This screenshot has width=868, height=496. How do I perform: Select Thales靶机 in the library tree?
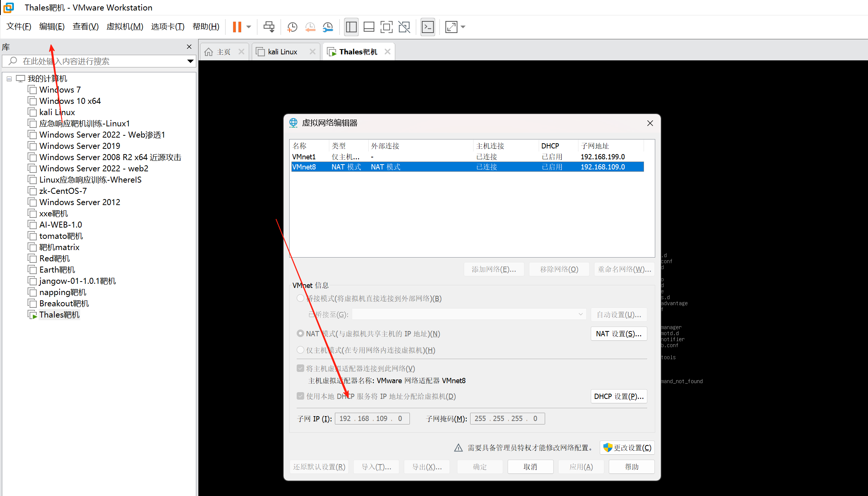(59, 315)
